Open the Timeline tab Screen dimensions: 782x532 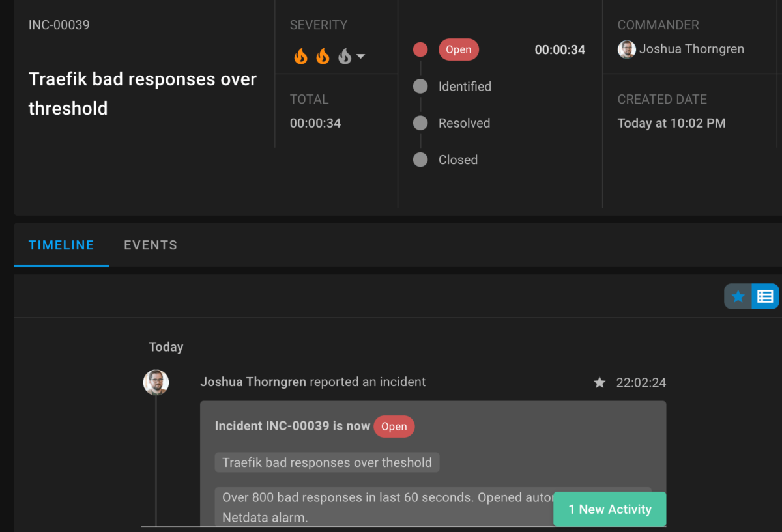[x=61, y=245]
